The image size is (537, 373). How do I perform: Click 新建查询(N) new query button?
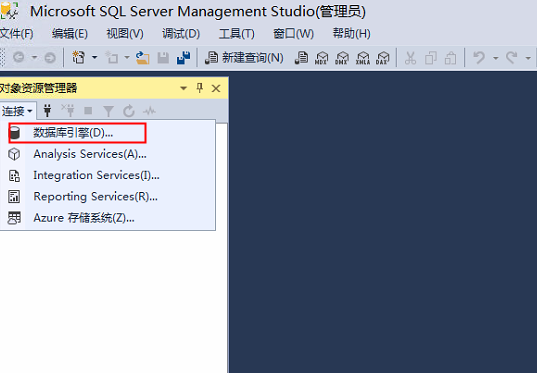[244, 58]
